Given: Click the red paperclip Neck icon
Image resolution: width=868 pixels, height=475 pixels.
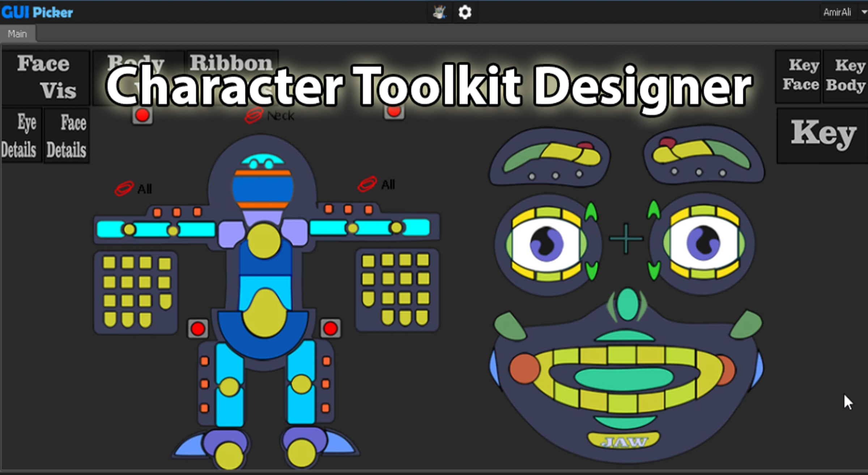Looking at the screenshot, I should [254, 115].
